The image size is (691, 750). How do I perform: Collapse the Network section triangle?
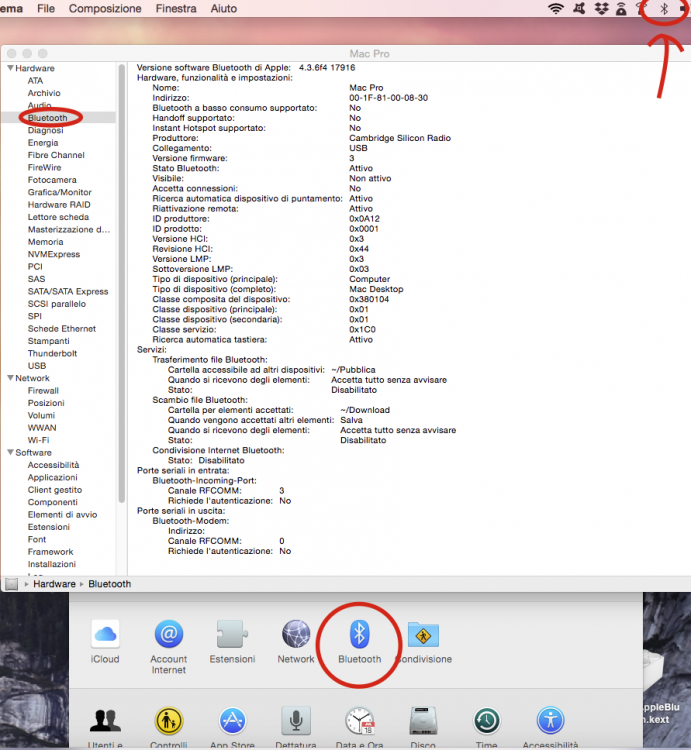coord(10,378)
